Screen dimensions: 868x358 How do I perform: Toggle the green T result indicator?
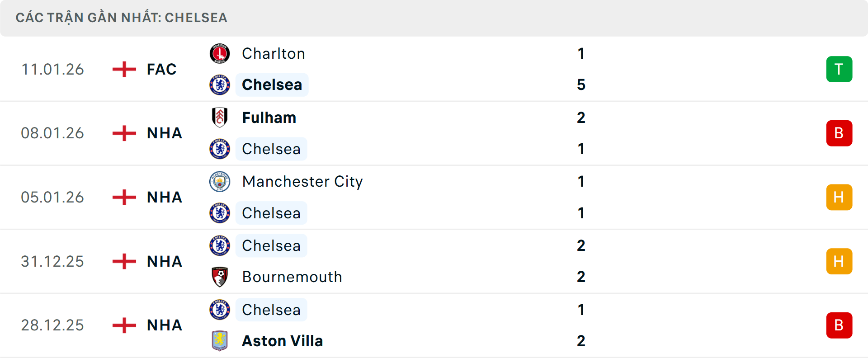pyautogui.click(x=840, y=69)
